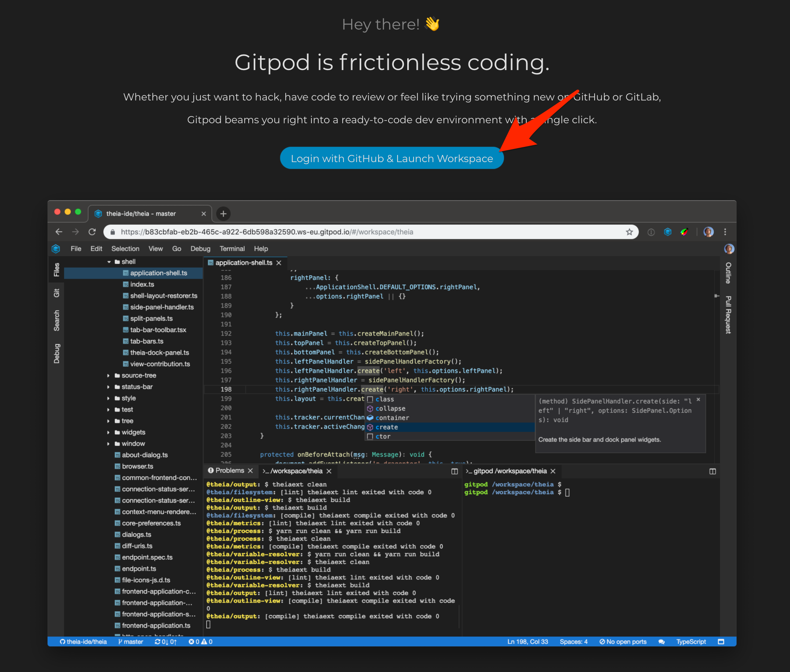Screen dimensions: 790x672
Task: Click Spaces: 4 indentation setting
Action: click(x=574, y=642)
